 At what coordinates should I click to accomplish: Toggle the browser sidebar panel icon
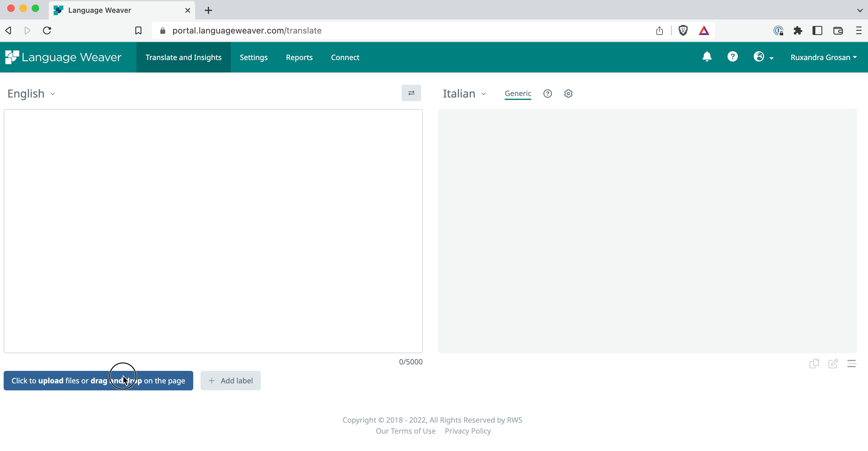pos(817,31)
